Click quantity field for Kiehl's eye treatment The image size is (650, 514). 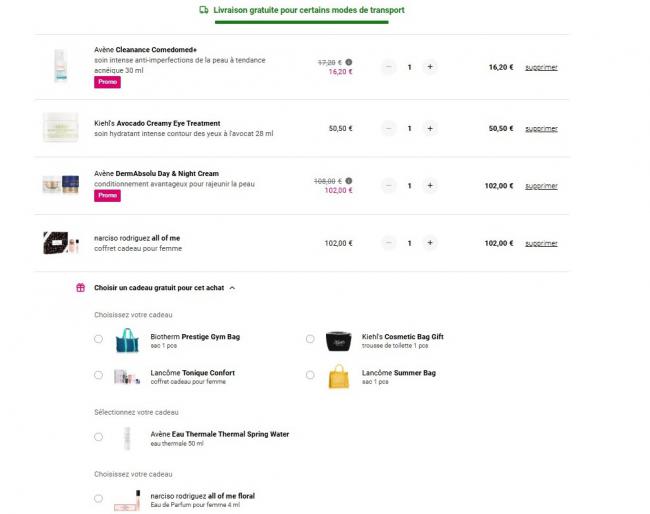[x=409, y=128]
